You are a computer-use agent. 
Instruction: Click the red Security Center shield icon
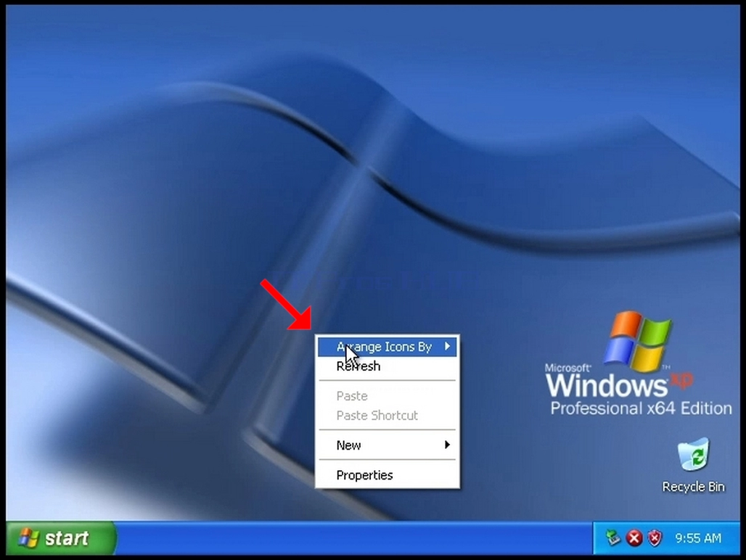click(655, 538)
